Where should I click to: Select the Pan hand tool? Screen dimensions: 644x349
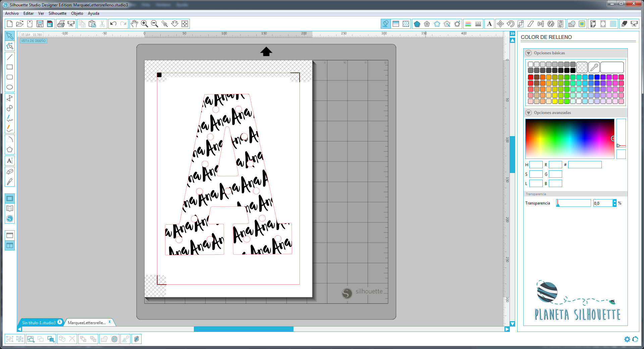coord(135,24)
